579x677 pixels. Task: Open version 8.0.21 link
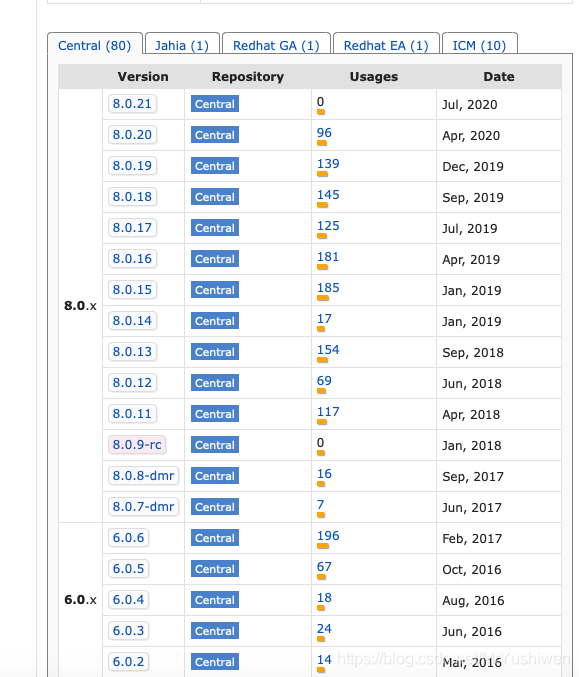132,104
